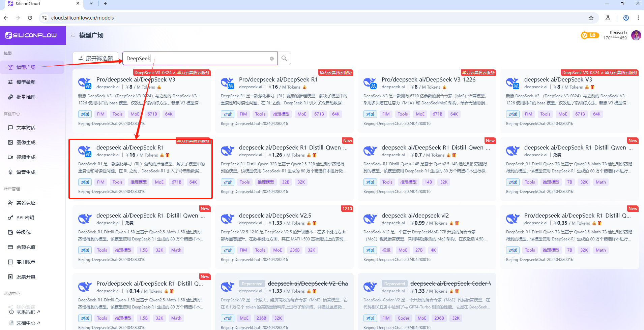
Task: Open the Chrome three-dot menu
Action: point(638,18)
